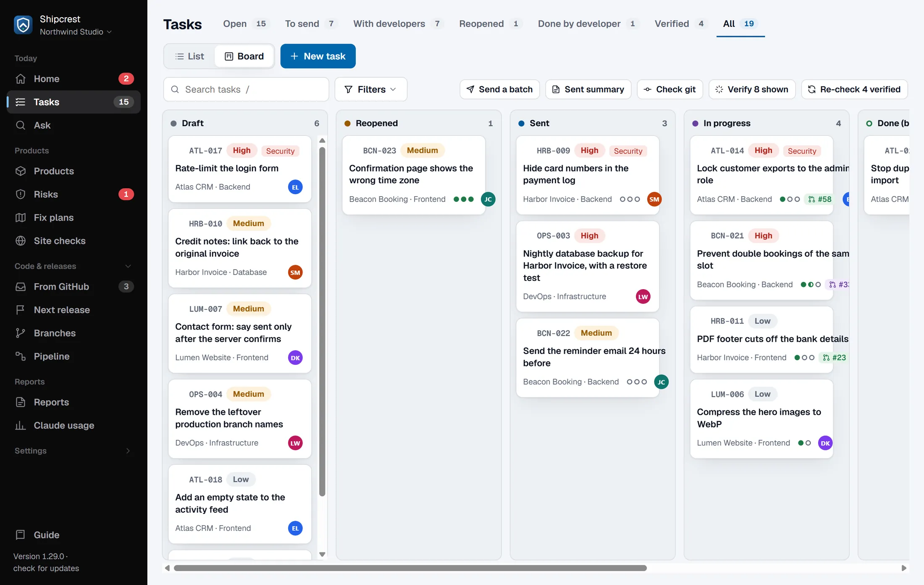This screenshot has width=924, height=585.
Task: Open the Guide book icon
Action: click(x=21, y=535)
